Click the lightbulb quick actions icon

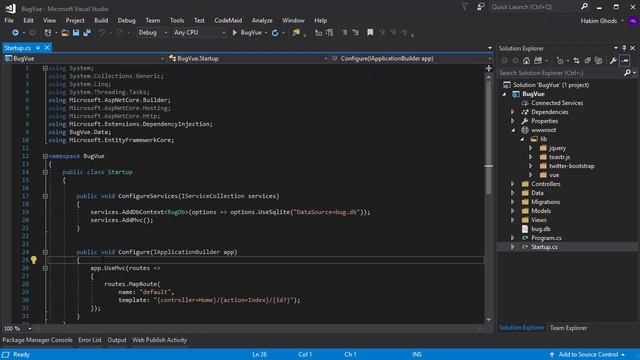[x=34, y=260]
